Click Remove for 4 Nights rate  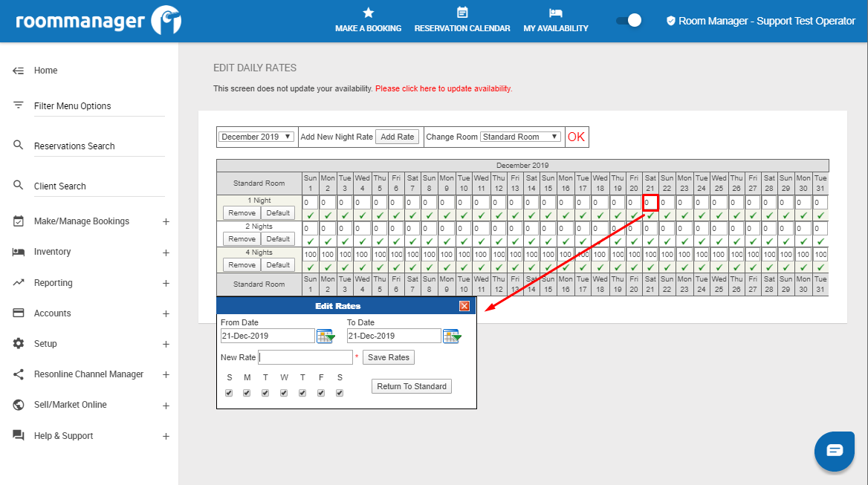click(x=242, y=265)
